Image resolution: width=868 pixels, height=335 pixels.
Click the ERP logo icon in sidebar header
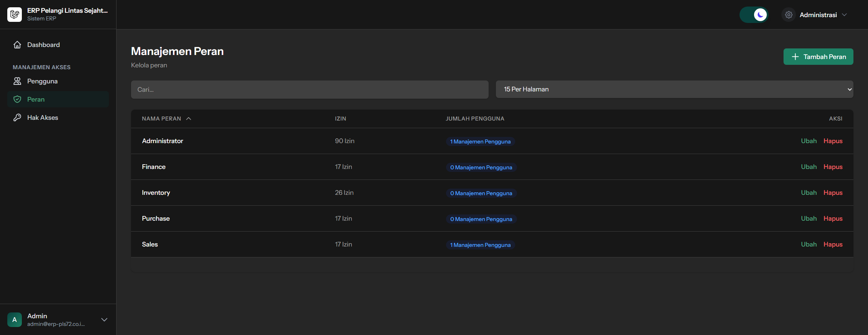(x=15, y=15)
